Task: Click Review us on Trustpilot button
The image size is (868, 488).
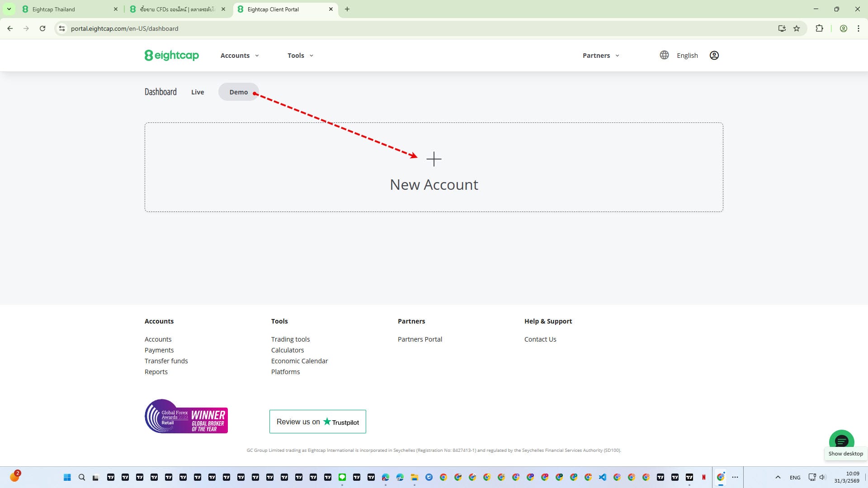Action: (x=317, y=422)
